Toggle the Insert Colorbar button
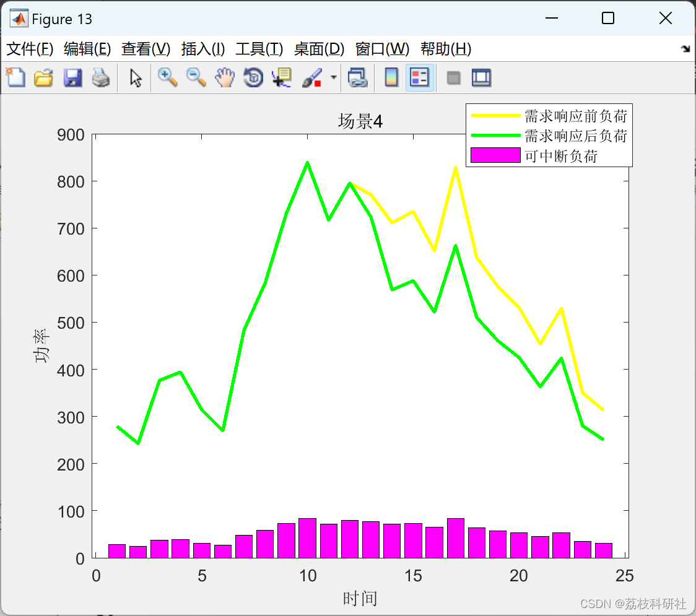Viewport: 696px width, 616px height. pos(391,77)
